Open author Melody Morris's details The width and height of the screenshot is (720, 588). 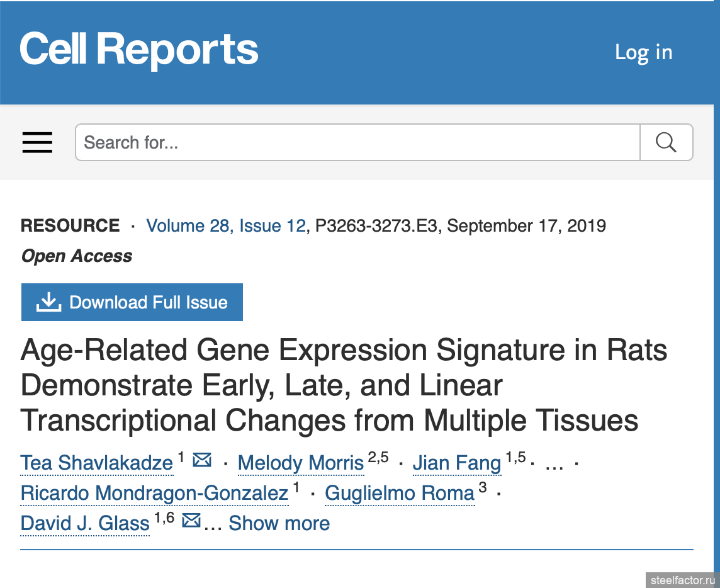[x=301, y=463]
